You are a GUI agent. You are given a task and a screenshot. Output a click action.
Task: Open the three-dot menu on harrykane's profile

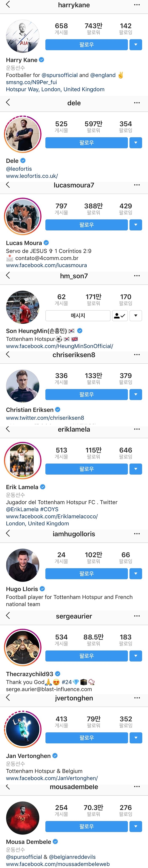[x=137, y=5]
